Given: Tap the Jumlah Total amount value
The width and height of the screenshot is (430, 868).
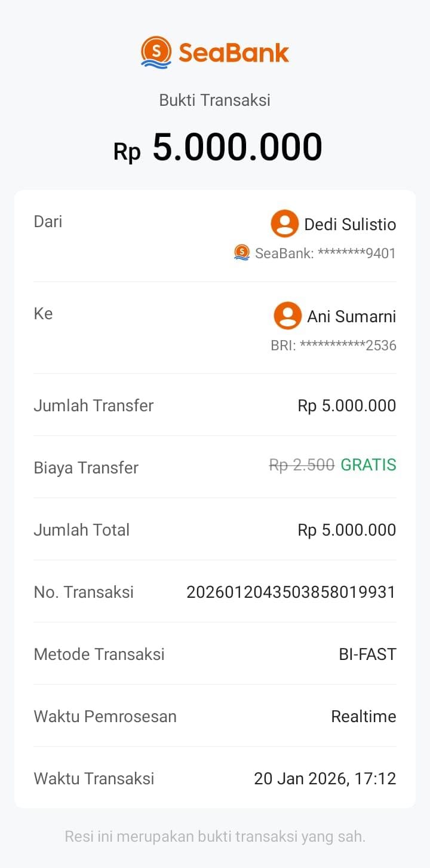Looking at the screenshot, I should tap(346, 530).
